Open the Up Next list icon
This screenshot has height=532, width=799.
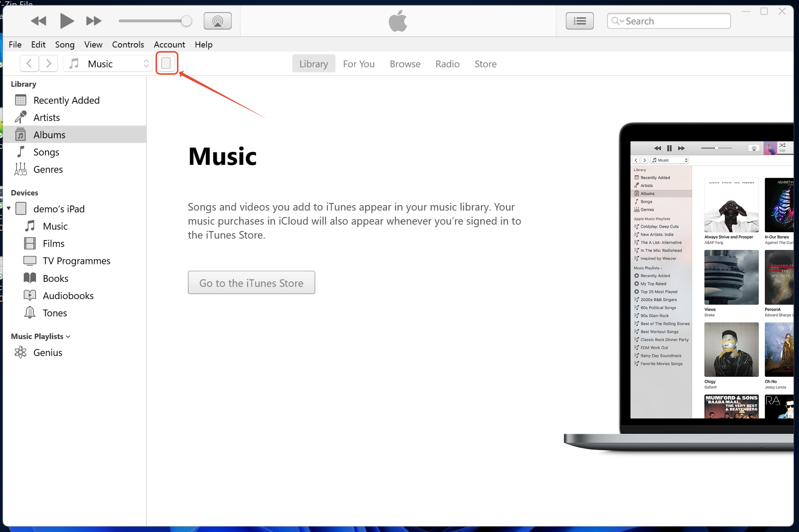pos(579,21)
